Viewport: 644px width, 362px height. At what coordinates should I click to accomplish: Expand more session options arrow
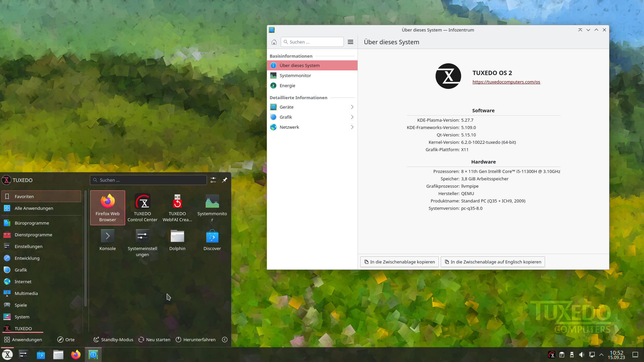click(x=225, y=340)
